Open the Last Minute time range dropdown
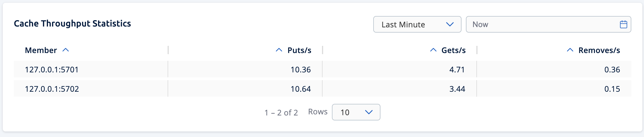644x137 pixels. coord(417,24)
